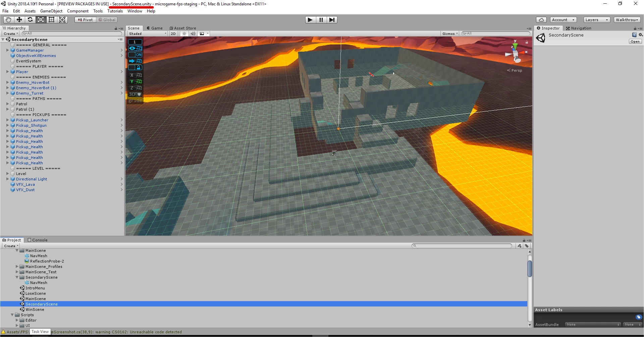This screenshot has height=337, width=644.
Task: Expand the Enemy_Turret object in Hierarchy
Action: click(x=7, y=93)
